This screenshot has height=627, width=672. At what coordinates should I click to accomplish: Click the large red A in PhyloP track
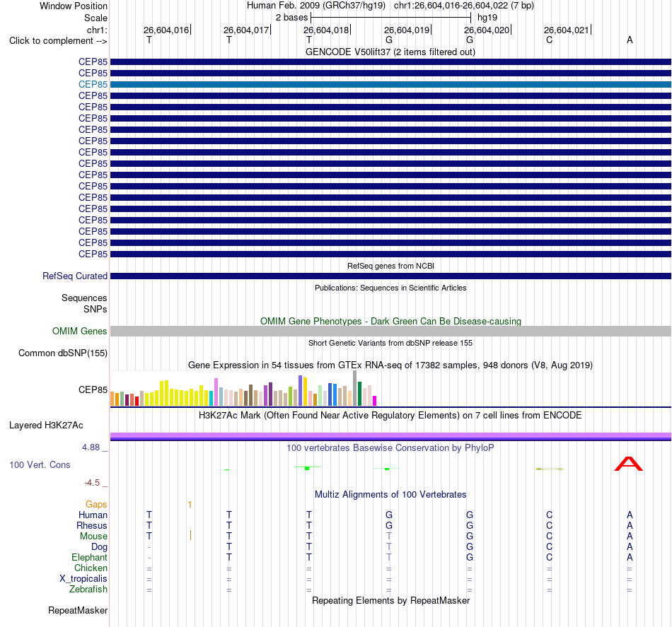click(x=629, y=464)
